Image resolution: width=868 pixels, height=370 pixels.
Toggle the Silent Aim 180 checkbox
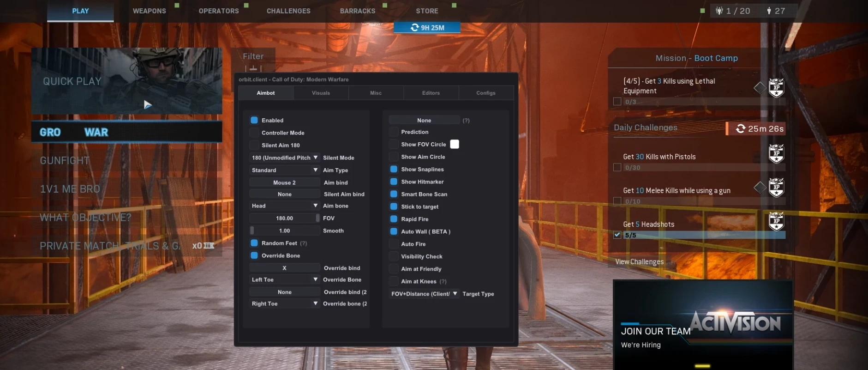click(254, 145)
